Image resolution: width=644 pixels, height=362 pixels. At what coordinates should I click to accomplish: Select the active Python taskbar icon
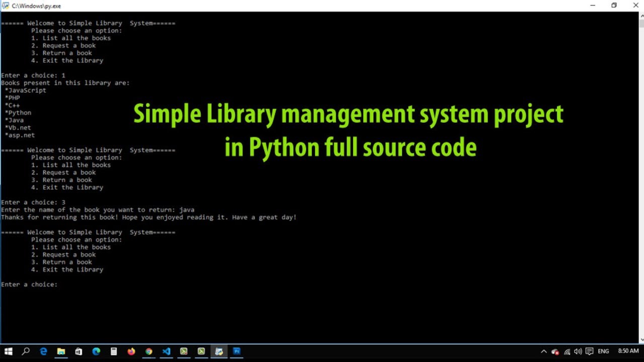[x=219, y=351]
